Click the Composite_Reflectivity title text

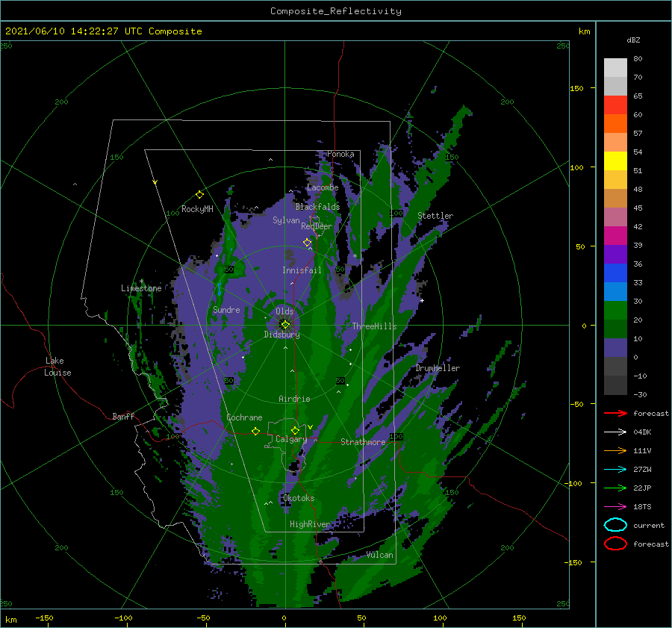335,11
